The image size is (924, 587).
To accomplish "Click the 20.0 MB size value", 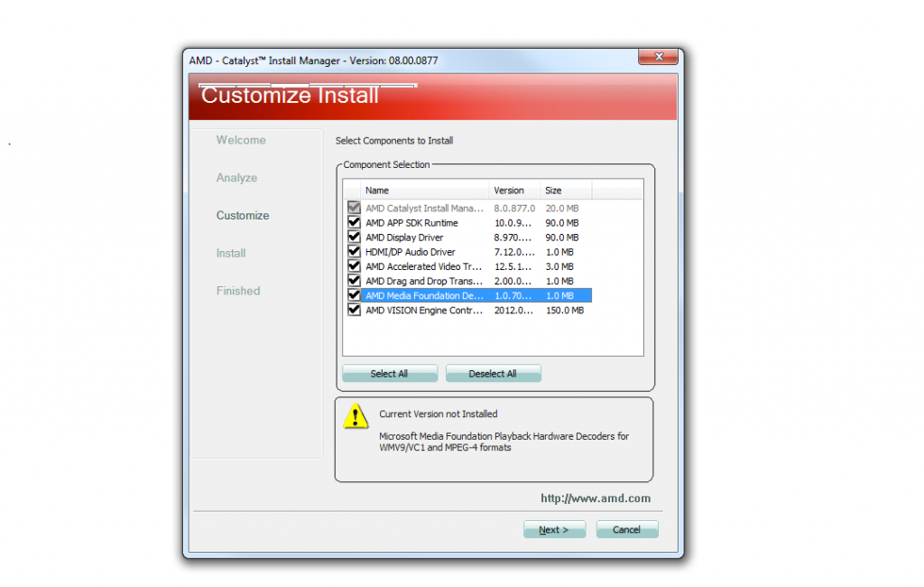I will coord(562,209).
